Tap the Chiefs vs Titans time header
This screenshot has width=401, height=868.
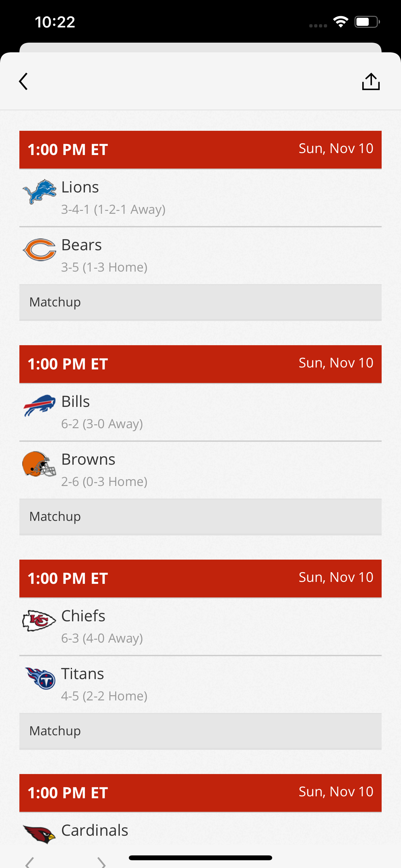[200, 579]
